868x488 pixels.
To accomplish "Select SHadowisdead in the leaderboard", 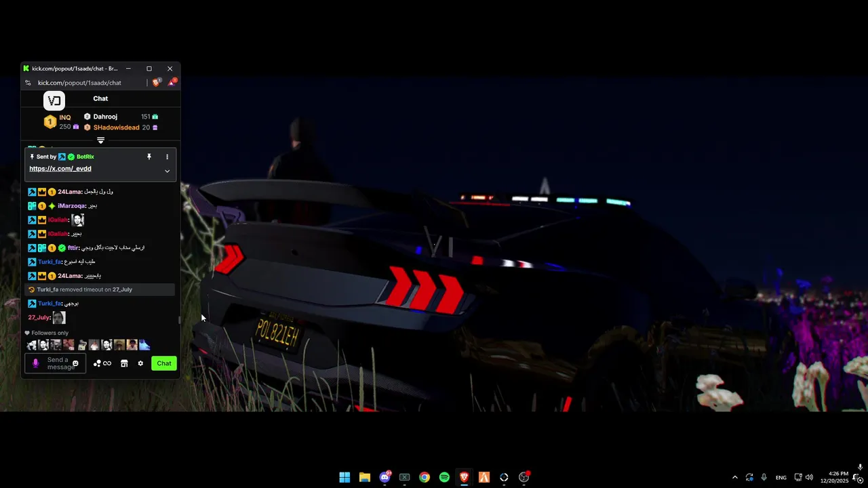I will click(116, 127).
